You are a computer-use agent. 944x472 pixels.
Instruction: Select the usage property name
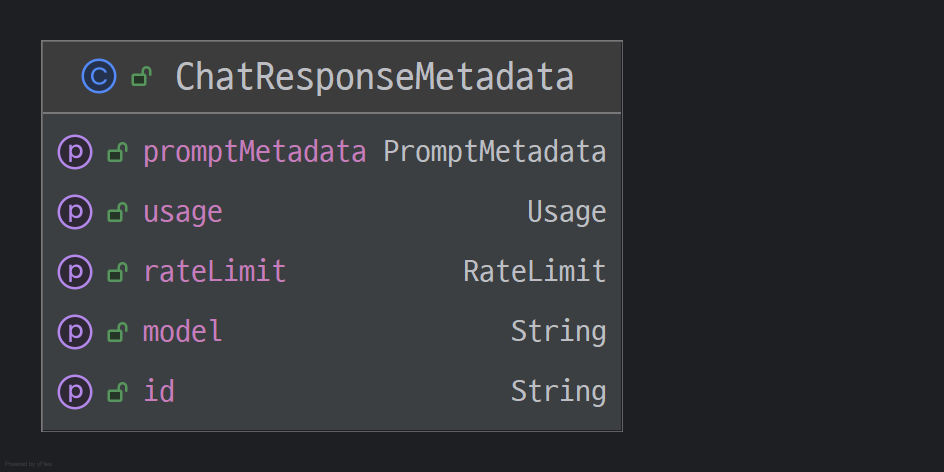click(x=183, y=212)
